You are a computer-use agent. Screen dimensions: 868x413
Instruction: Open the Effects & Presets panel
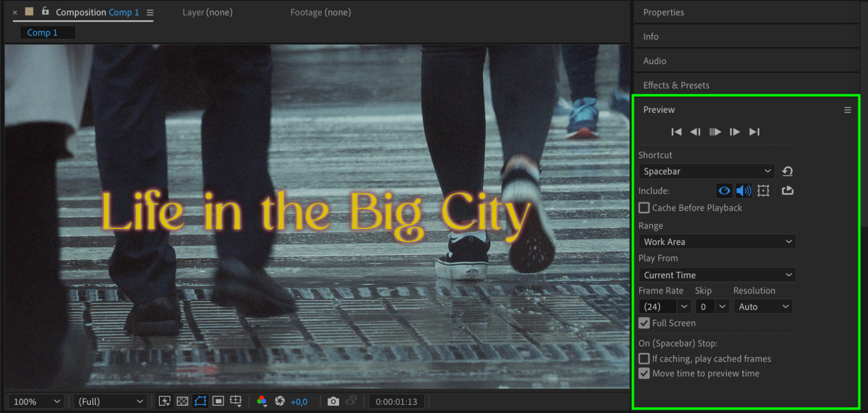676,85
